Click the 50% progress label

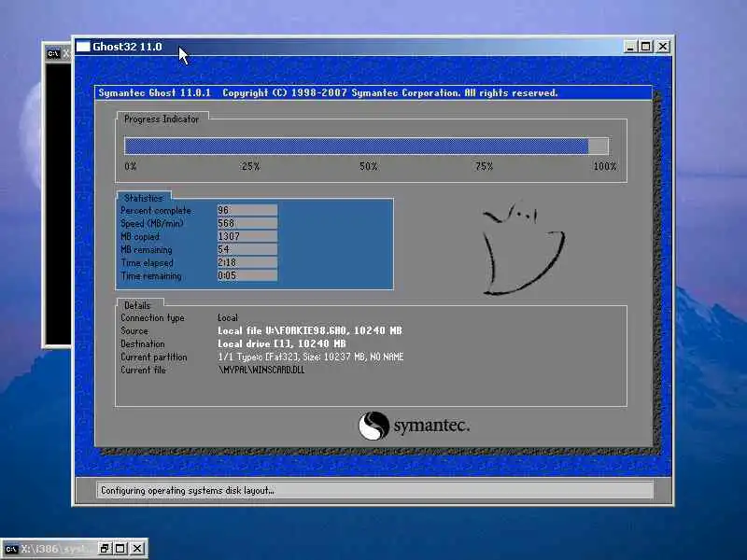click(x=368, y=166)
